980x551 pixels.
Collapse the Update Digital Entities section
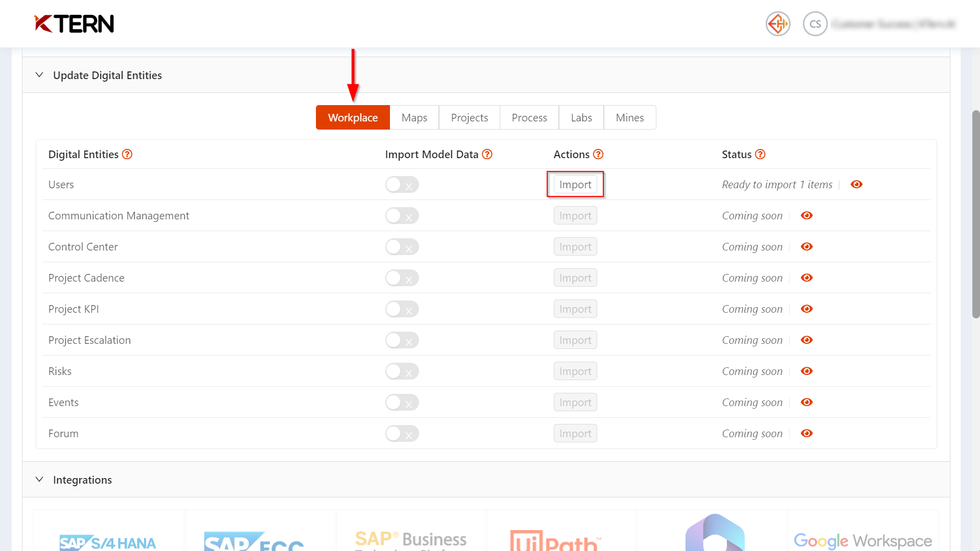(39, 74)
